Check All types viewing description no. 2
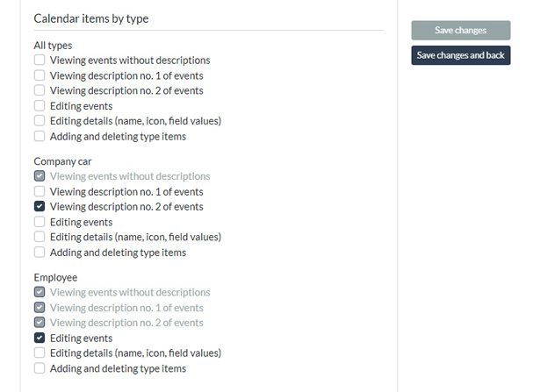This screenshot has height=392, width=540. coord(40,90)
